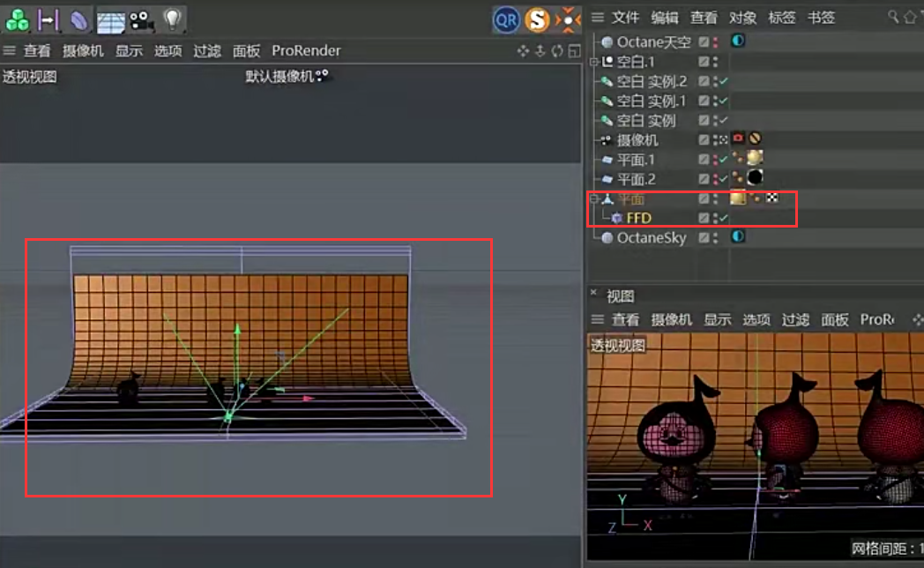This screenshot has width=924, height=568.
Task: Open 文件 menu in object manager
Action: pos(625,18)
